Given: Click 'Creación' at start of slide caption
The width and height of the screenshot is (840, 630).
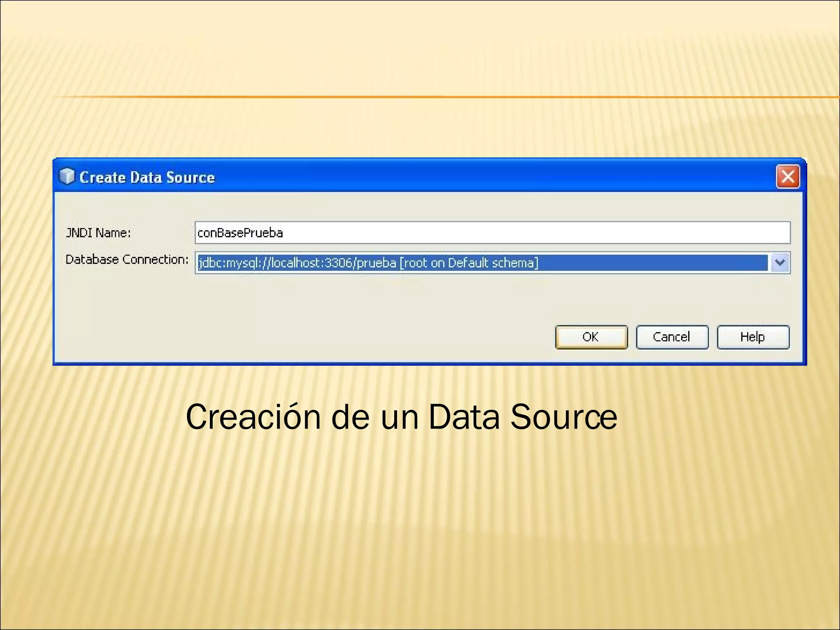Looking at the screenshot, I should [x=253, y=417].
